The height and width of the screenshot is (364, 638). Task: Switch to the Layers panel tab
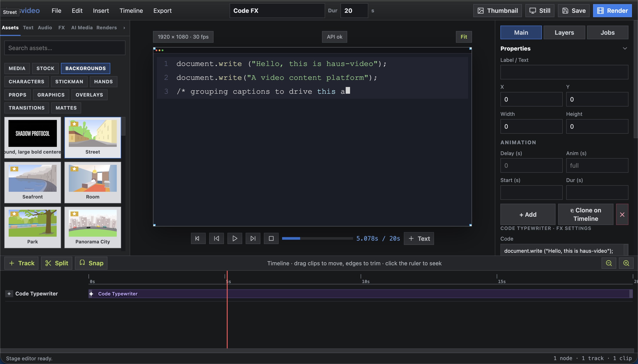tap(564, 33)
